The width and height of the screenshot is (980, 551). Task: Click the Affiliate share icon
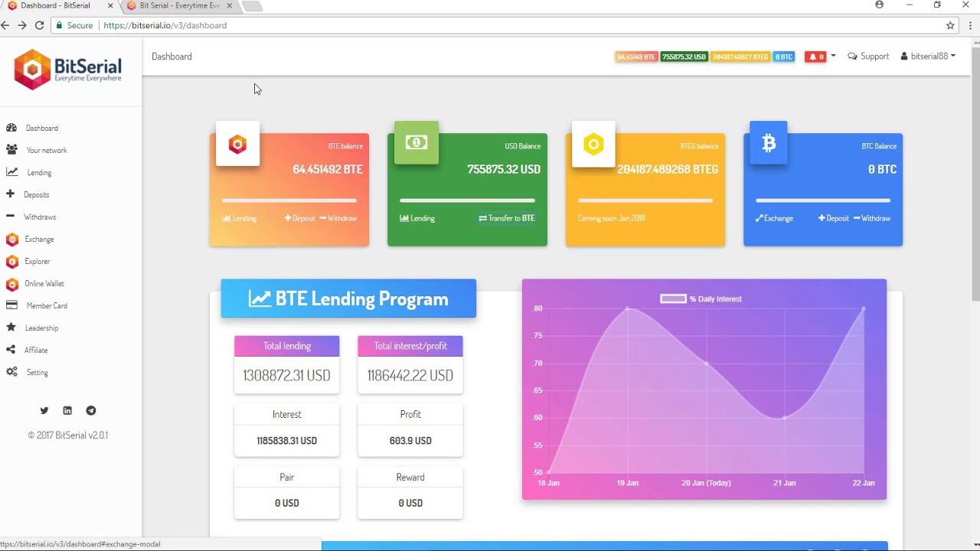(11, 350)
